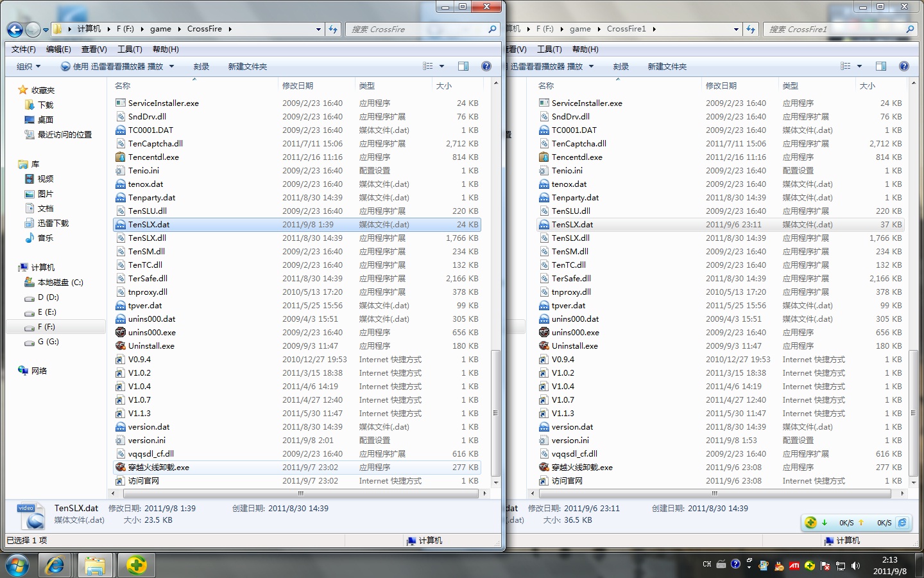The height and width of the screenshot is (578, 924).
Task: Select unins000.exe in the left file list
Action: (152, 333)
